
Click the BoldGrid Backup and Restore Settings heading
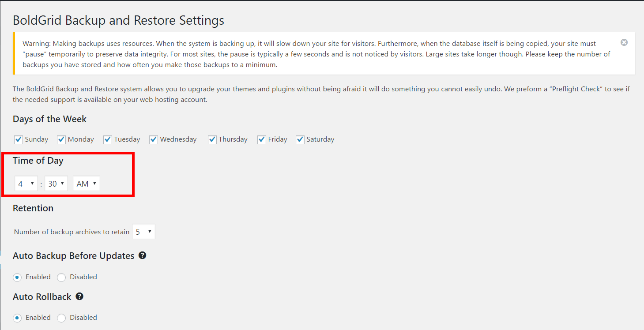pos(118,20)
